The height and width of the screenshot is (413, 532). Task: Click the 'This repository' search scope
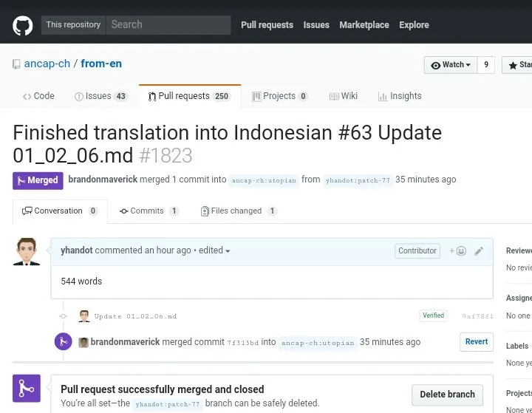pos(73,25)
